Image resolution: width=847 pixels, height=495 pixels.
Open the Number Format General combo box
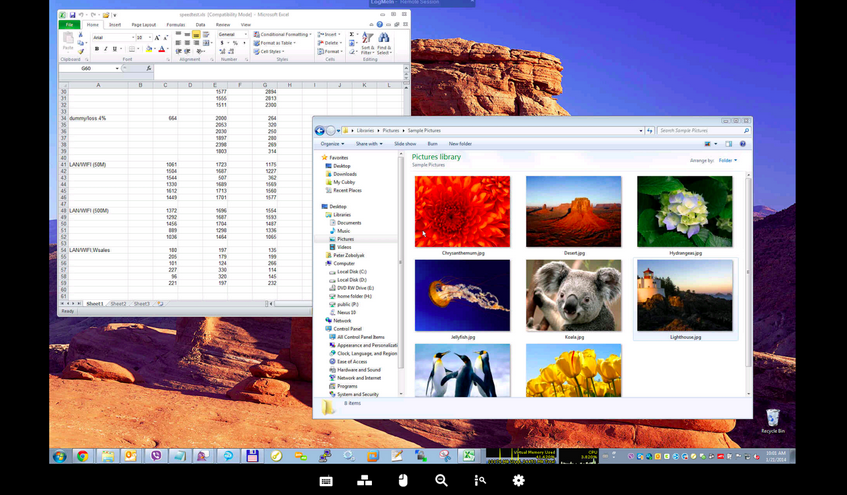pyautogui.click(x=232, y=34)
